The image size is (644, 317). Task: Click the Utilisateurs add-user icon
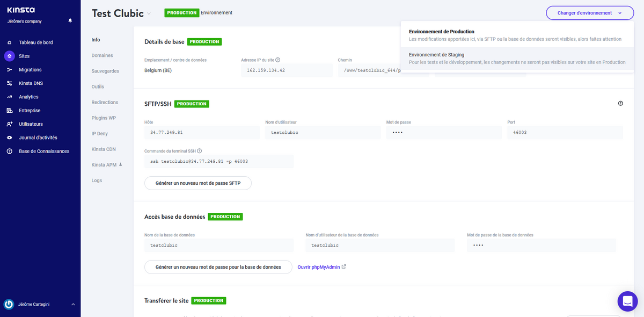pos(10,124)
